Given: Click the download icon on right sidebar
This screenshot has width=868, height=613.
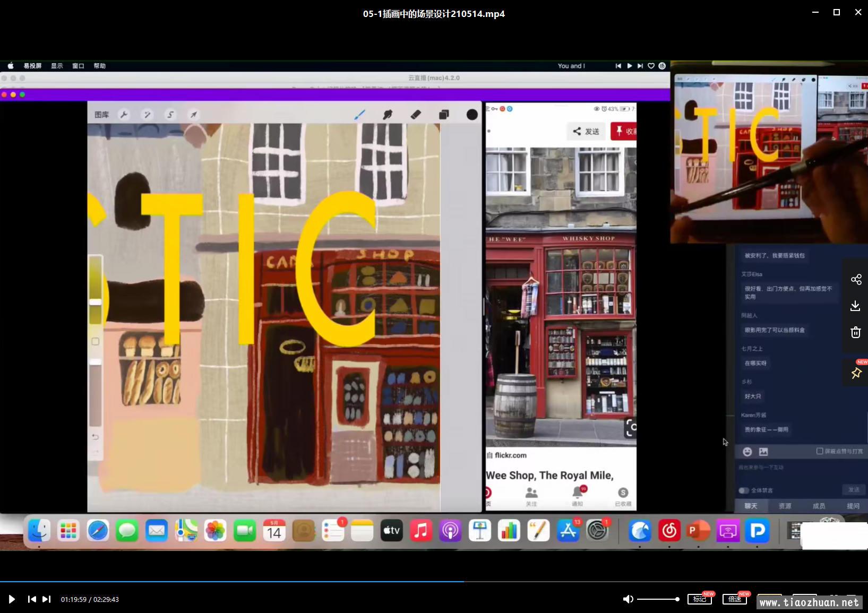Looking at the screenshot, I should point(855,306).
